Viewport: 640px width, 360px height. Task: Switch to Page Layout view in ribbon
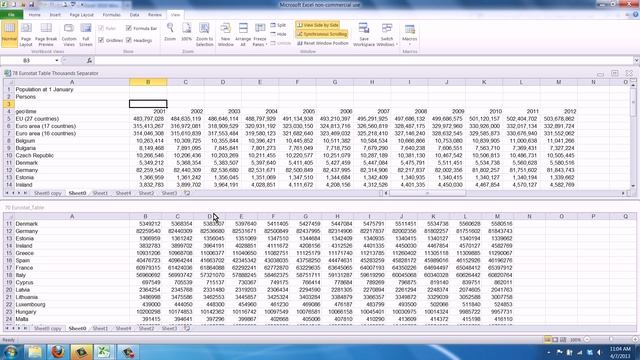tap(26, 34)
